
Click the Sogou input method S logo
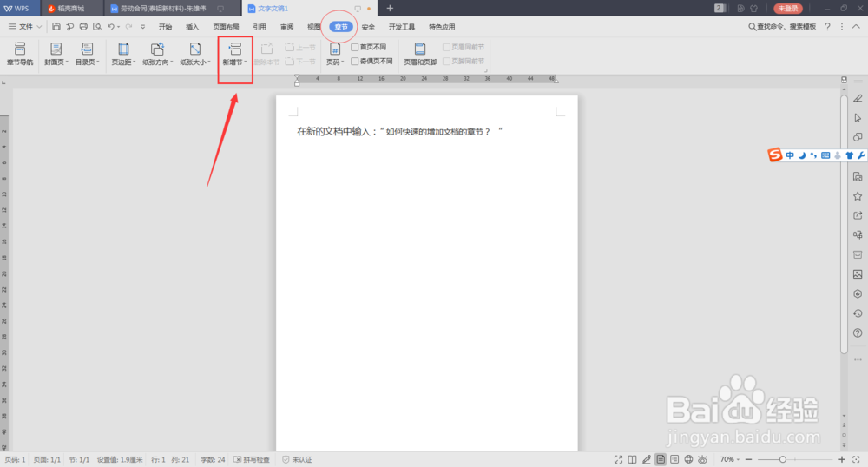[x=775, y=155]
